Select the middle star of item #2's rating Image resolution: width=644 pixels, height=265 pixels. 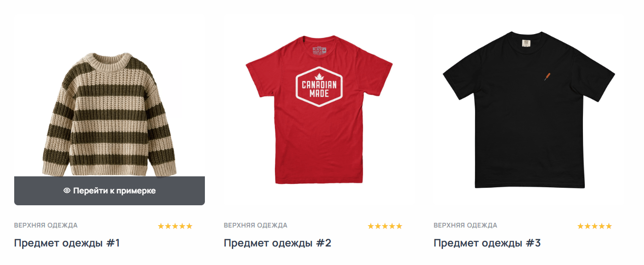tap(385, 226)
